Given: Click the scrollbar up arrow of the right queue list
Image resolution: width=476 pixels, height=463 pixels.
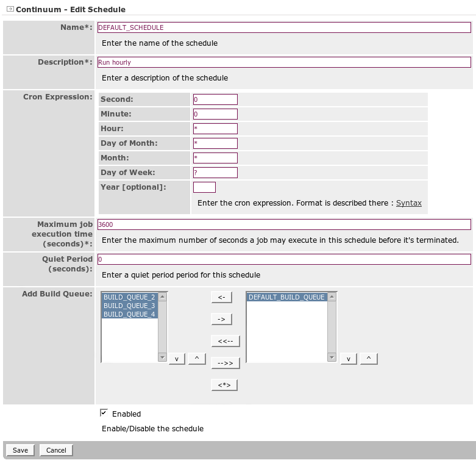Looking at the screenshot, I should (331, 297).
